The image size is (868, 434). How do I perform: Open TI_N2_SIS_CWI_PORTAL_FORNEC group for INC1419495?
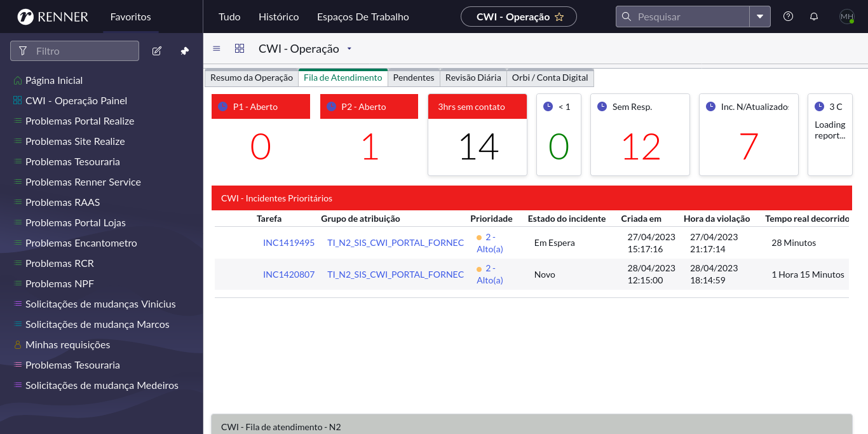395,243
